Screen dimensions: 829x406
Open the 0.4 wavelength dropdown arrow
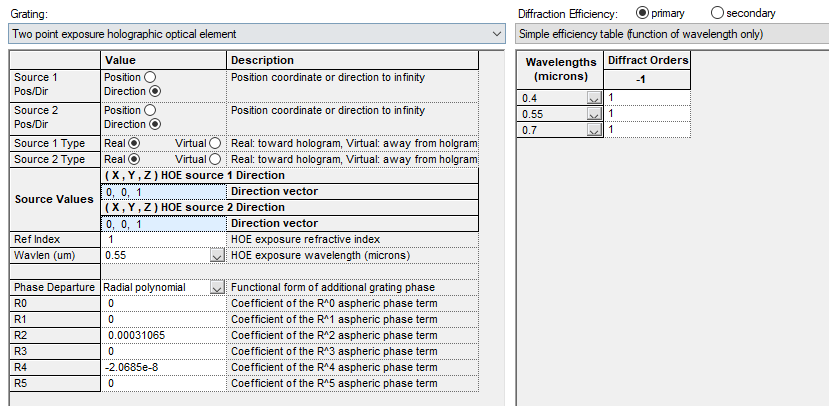pos(593,98)
